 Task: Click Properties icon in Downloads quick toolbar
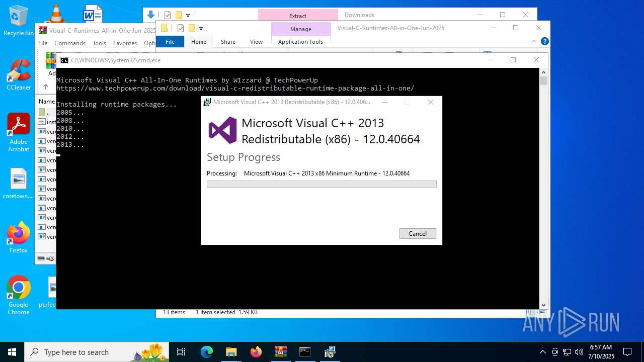click(168, 15)
